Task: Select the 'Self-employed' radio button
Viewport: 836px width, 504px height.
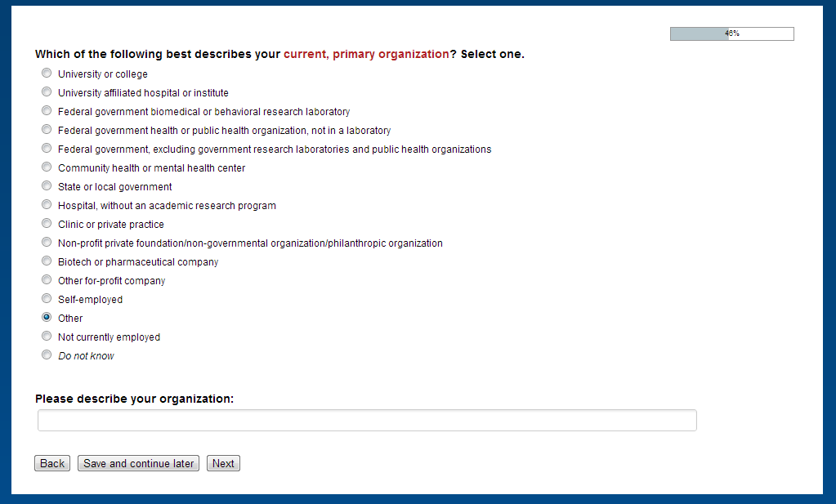Action: tap(47, 299)
